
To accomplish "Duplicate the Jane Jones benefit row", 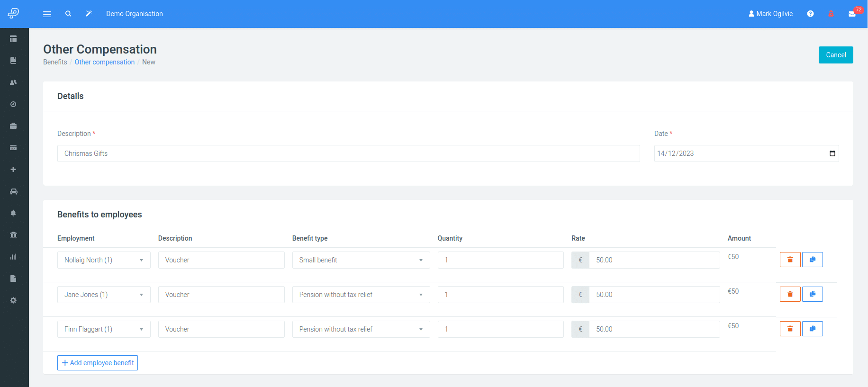I will click(812, 294).
